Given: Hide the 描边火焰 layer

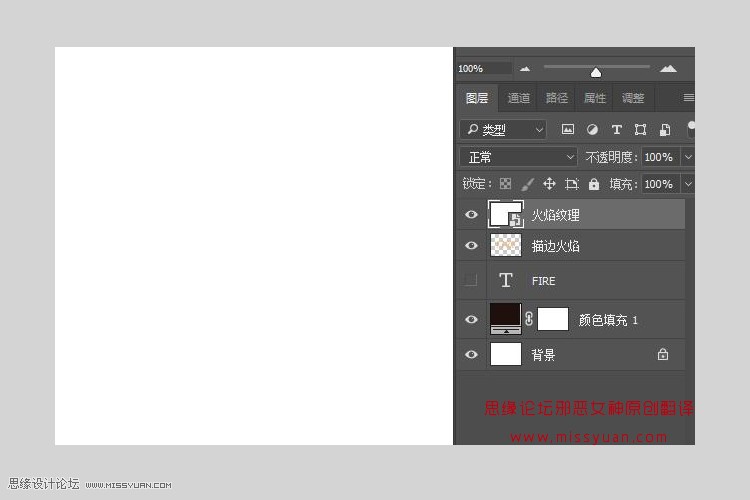Looking at the screenshot, I should point(471,245).
